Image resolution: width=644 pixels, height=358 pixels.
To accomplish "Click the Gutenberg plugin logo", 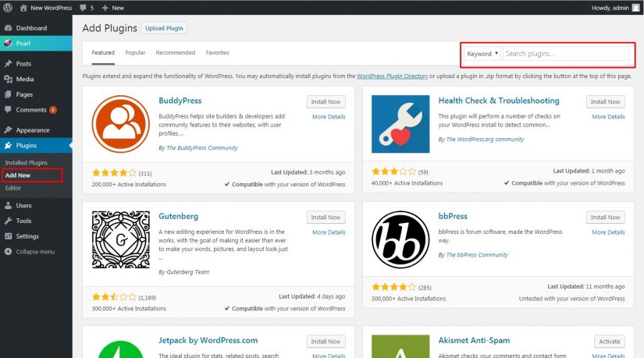I will click(x=121, y=239).
